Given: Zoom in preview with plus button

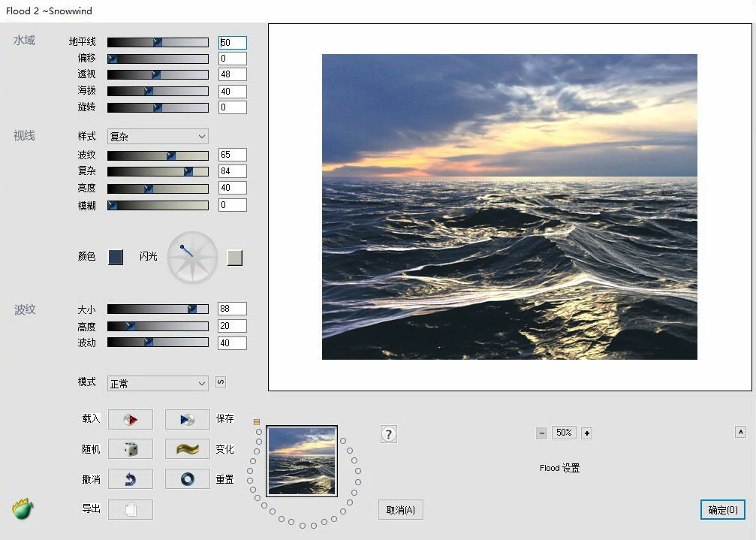Looking at the screenshot, I should coord(587,433).
